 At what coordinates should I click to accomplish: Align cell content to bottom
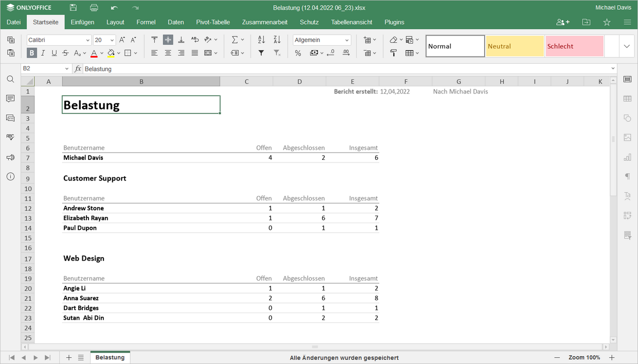181,40
